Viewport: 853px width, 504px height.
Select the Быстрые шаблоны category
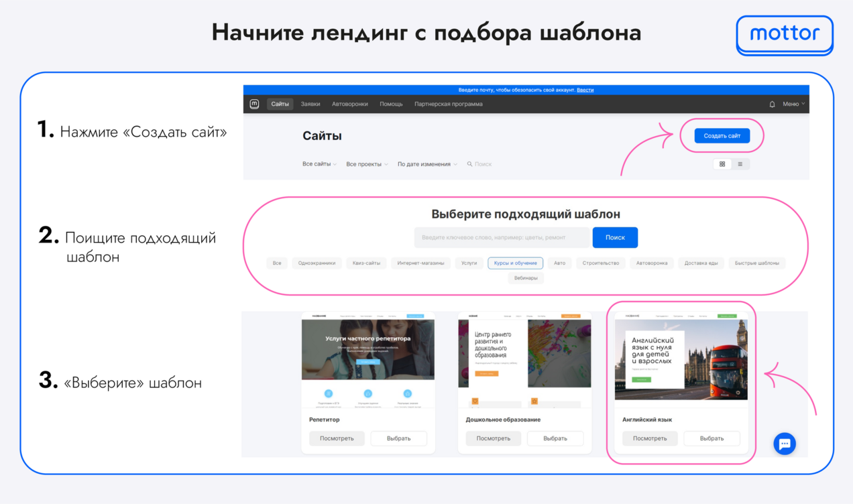click(x=757, y=263)
